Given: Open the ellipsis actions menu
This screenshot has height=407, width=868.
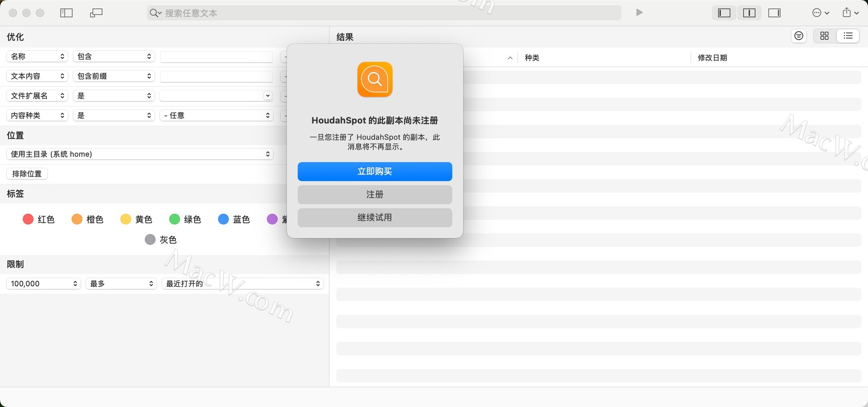Looking at the screenshot, I should (x=821, y=13).
